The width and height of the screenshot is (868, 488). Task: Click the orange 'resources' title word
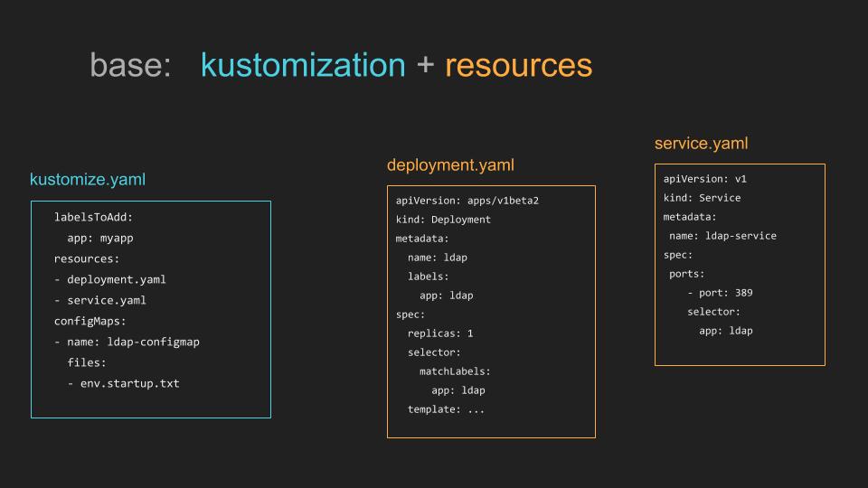(519, 65)
